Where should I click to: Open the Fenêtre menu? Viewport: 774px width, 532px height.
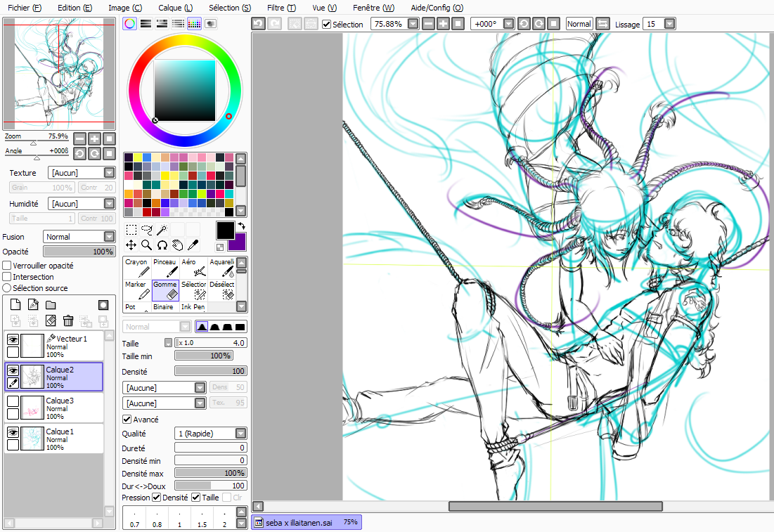(374, 8)
